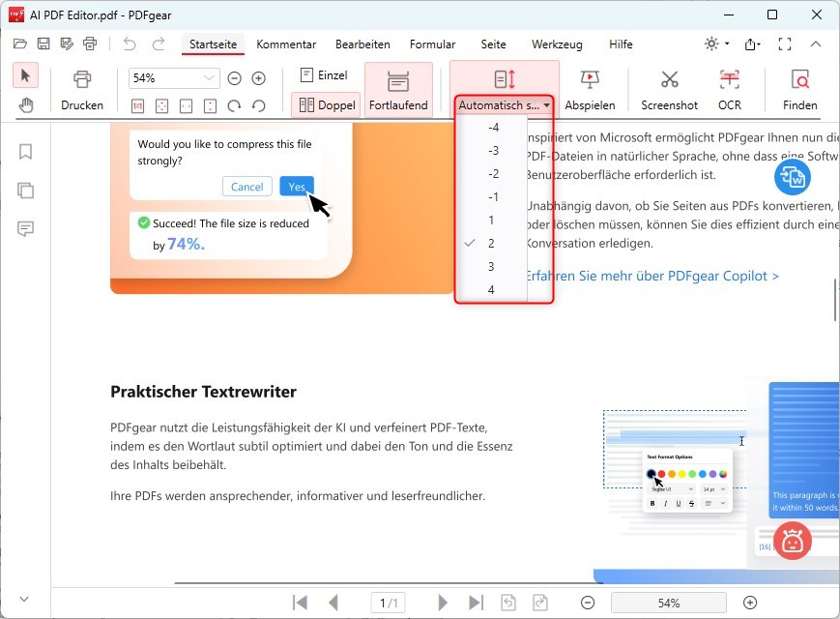Enter full screen mode
This screenshot has width=840, height=619.
pos(785,44)
